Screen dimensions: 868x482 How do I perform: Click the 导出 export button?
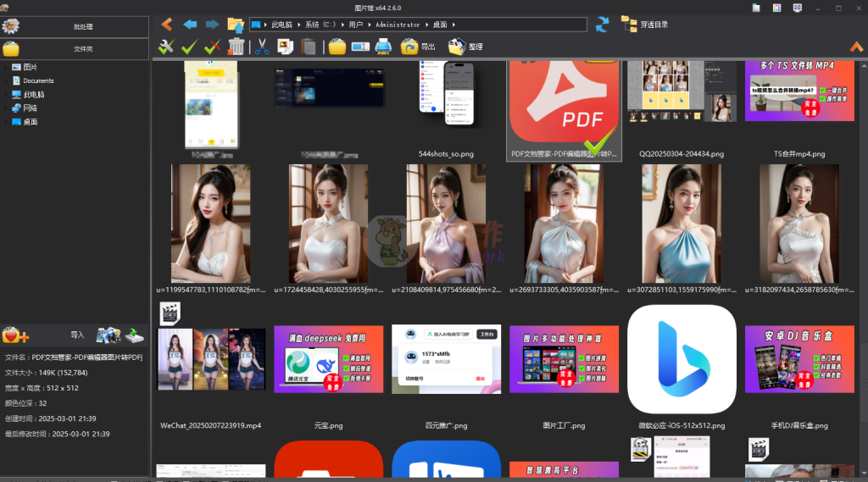(x=419, y=47)
